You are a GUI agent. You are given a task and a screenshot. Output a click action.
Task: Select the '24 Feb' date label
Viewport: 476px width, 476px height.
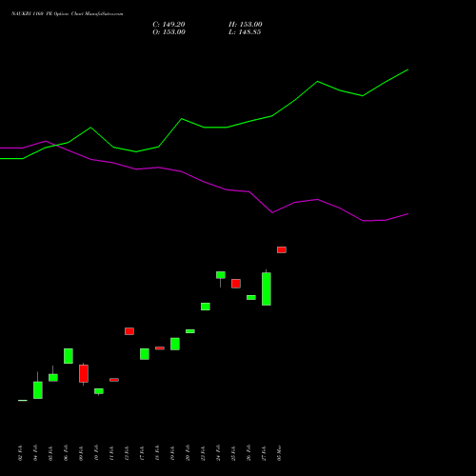click(x=218, y=453)
